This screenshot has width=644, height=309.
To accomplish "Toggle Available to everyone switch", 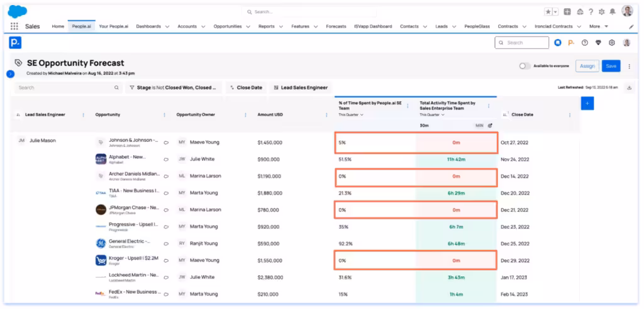I will pos(525,66).
